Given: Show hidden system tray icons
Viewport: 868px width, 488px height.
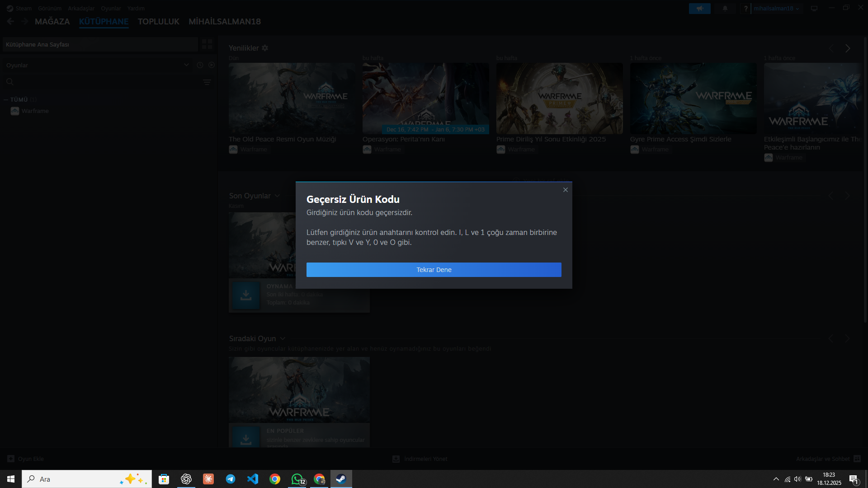Looking at the screenshot, I should click(776, 479).
